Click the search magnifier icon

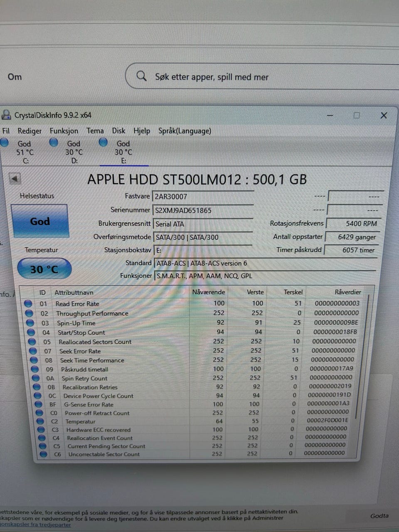pos(142,76)
